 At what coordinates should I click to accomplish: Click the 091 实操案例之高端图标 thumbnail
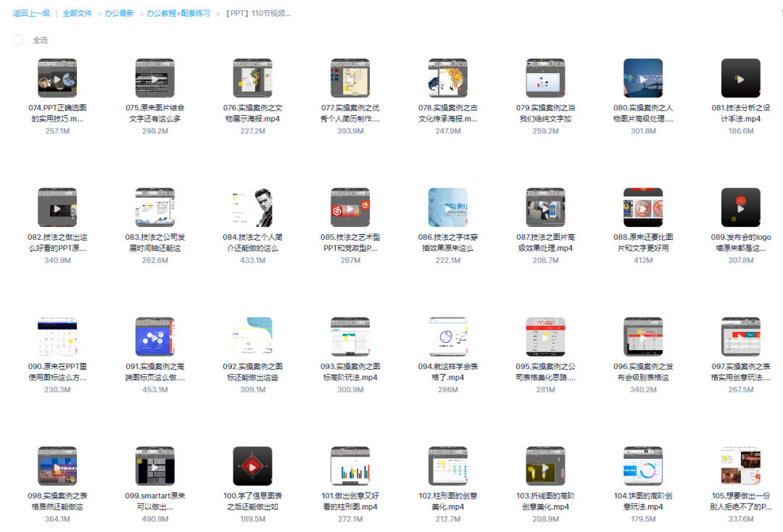(155, 336)
